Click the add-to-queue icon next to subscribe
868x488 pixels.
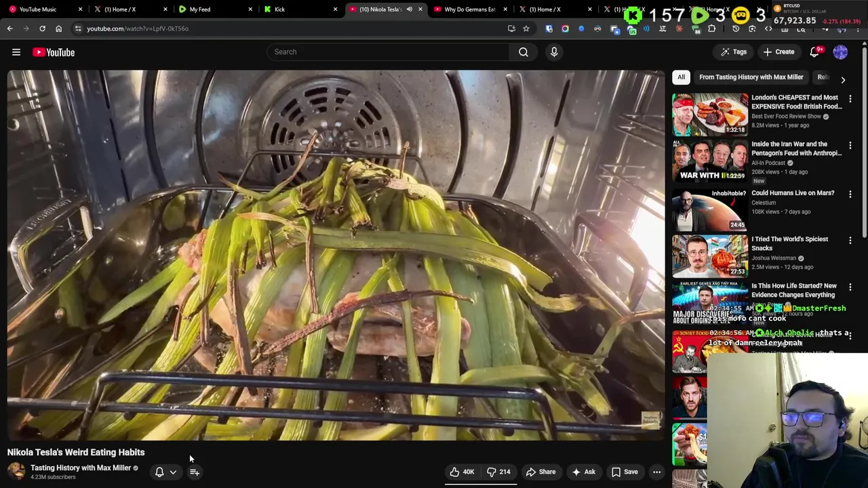[x=195, y=472]
